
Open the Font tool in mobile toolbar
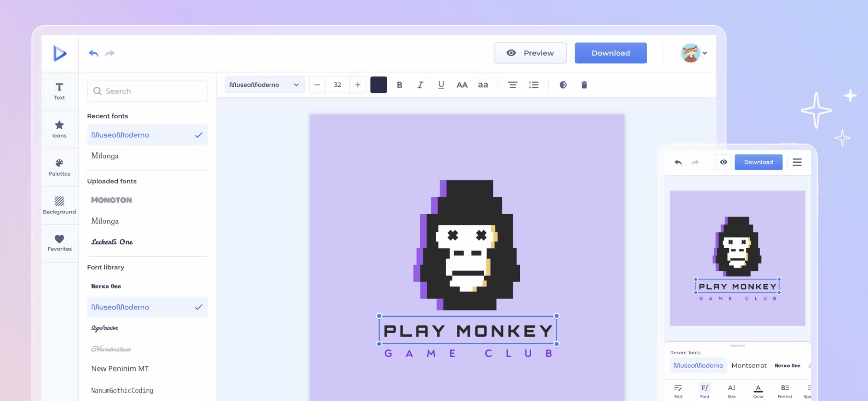[x=705, y=391]
